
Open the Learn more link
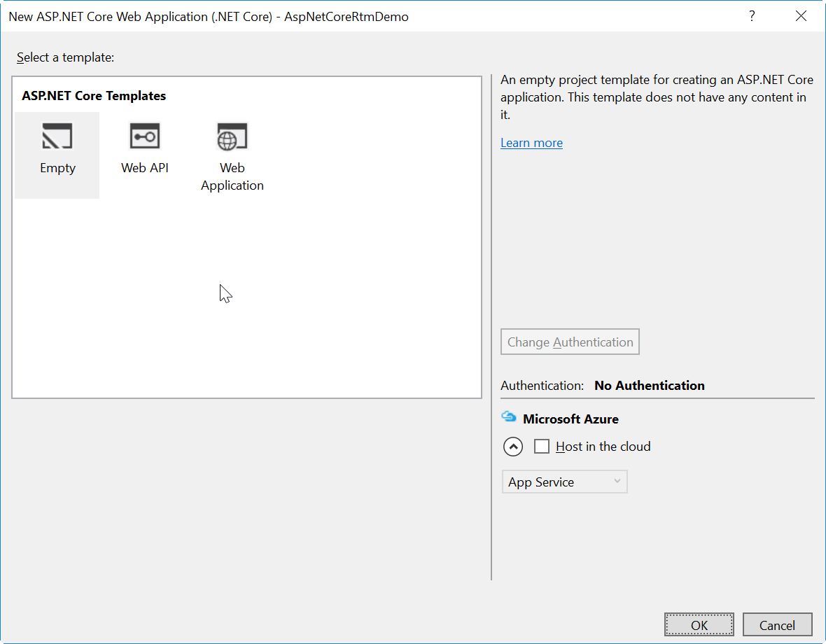coord(531,143)
